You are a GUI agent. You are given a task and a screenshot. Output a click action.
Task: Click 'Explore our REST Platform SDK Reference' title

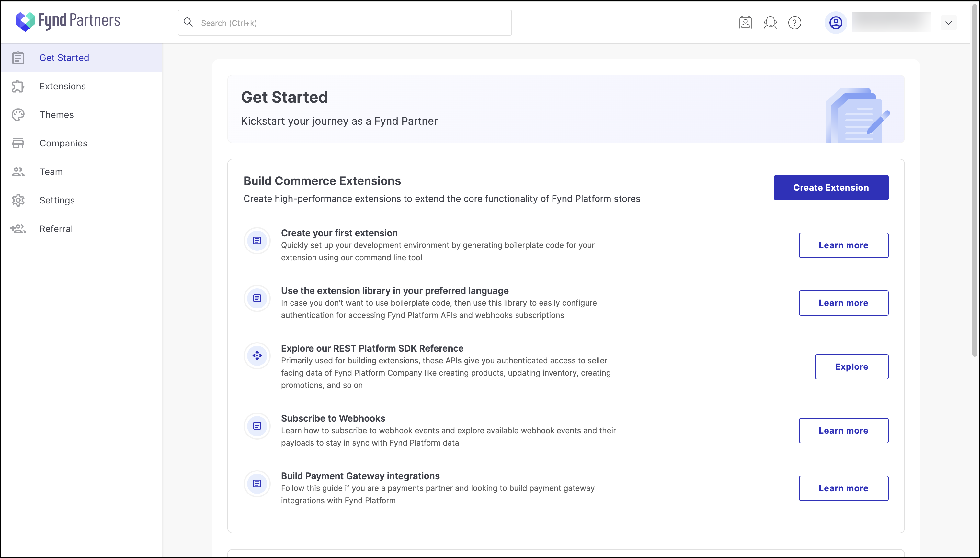coord(372,348)
